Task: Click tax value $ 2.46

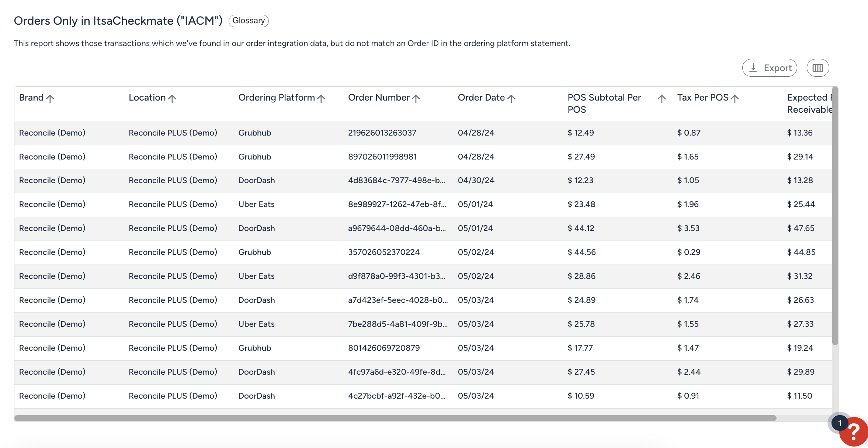Action: point(689,276)
